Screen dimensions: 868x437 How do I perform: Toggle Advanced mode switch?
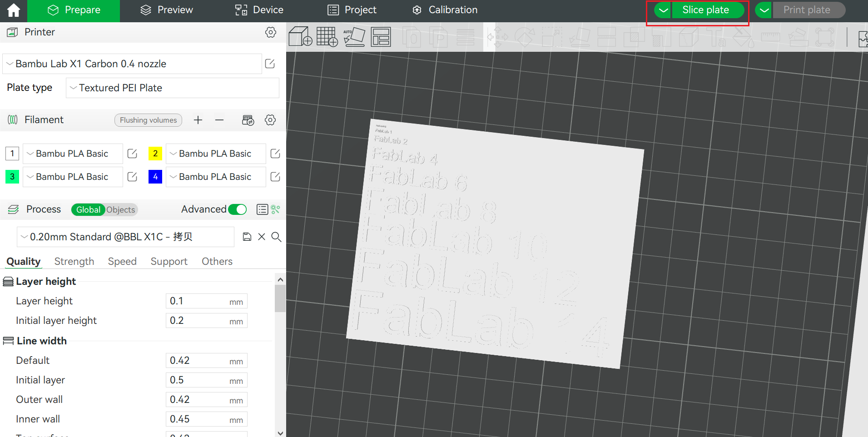[238, 209]
